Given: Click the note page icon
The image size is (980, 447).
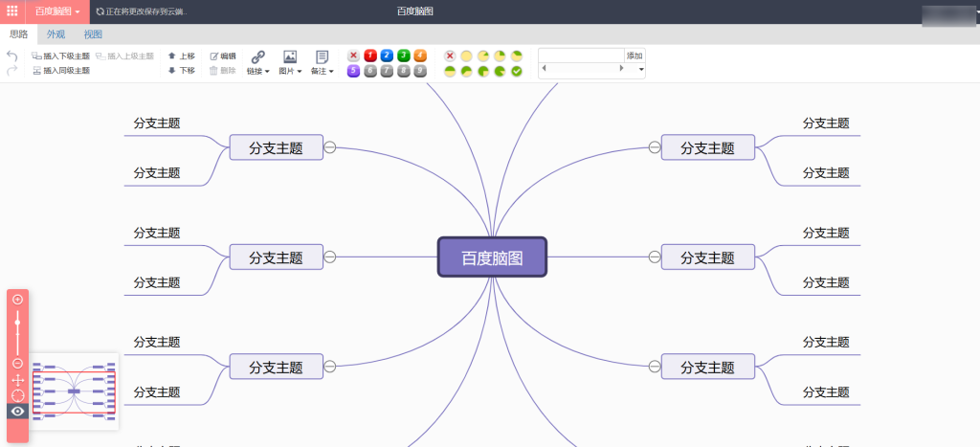Looking at the screenshot, I should [x=322, y=56].
